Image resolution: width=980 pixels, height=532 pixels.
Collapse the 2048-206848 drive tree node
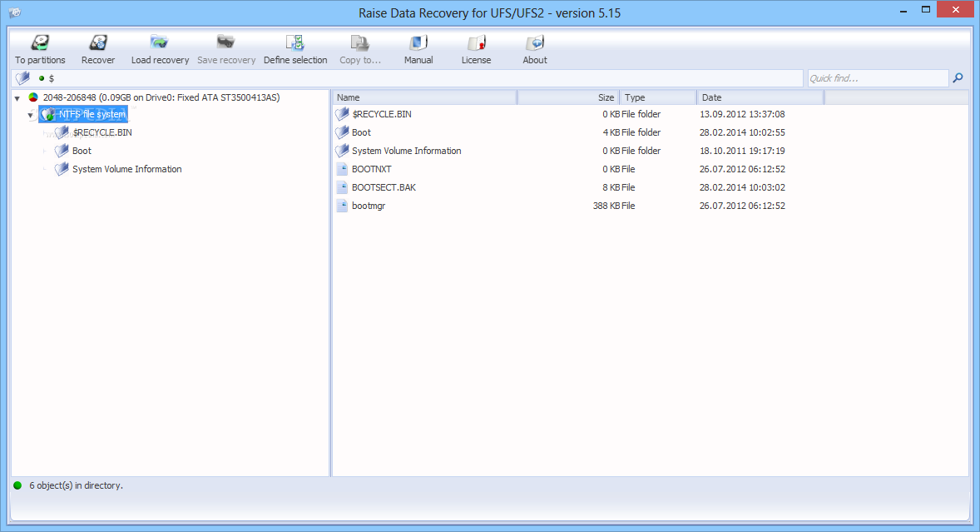coord(17,98)
